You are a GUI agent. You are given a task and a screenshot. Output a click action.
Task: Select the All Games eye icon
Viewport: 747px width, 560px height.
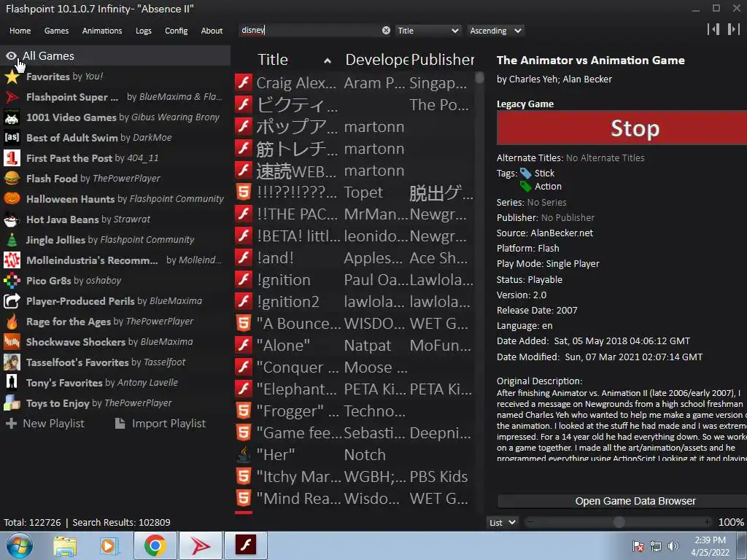(12, 55)
